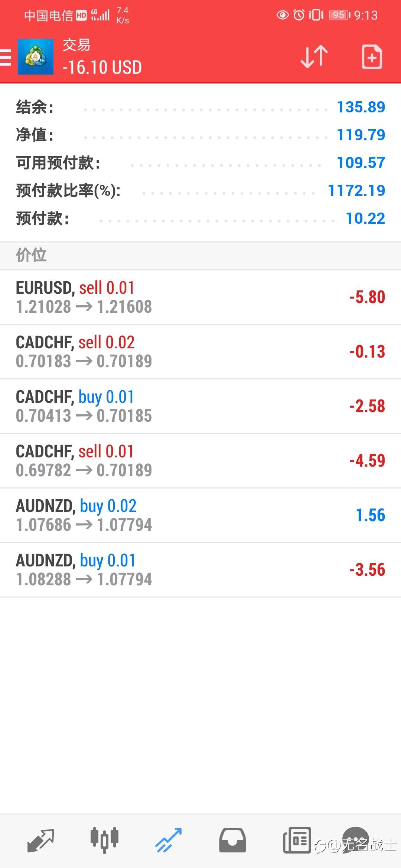Open the AUDNZD buy 0.01 position
Screen dimensions: 401x868
[x=200, y=570]
